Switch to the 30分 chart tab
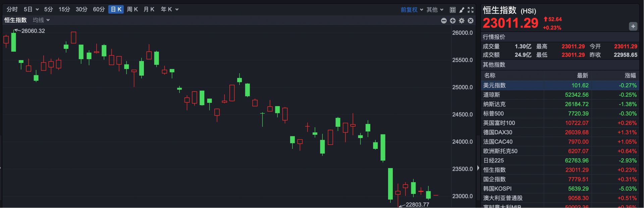 [x=82, y=9]
